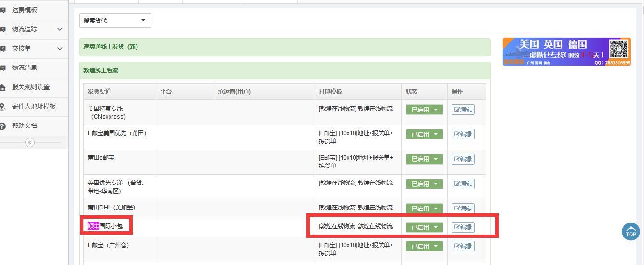Viewport: 644px width, 265px height.
Task: Select the 英国优先专递 channel name
Action: point(116,187)
